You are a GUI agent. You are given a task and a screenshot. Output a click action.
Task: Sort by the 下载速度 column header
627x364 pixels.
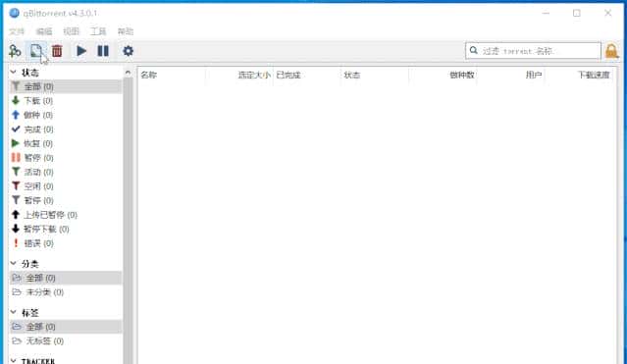578,75
